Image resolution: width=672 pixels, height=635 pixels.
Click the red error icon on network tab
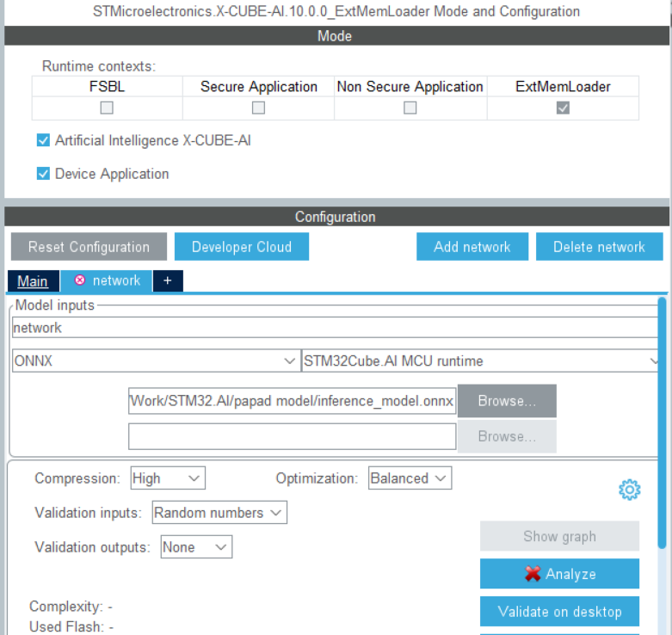(x=80, y=281)
